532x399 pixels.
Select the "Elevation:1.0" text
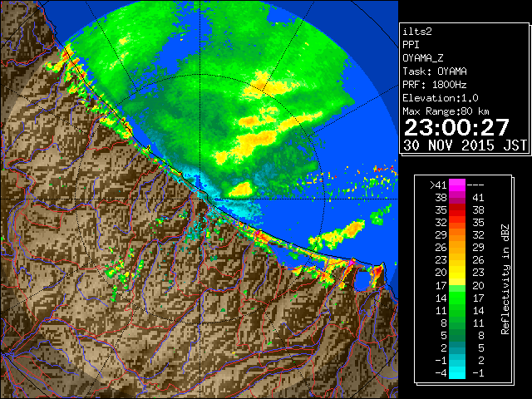(x=441, y=98)
